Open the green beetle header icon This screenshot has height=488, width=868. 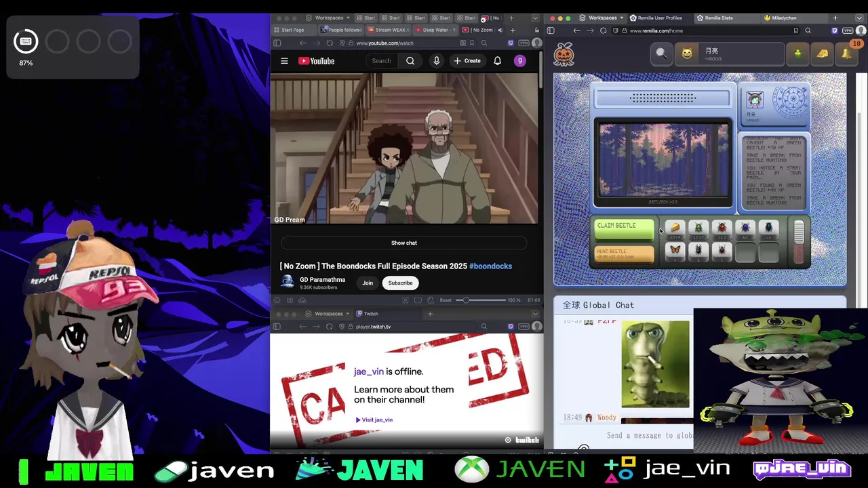click(x=798, y=54)
